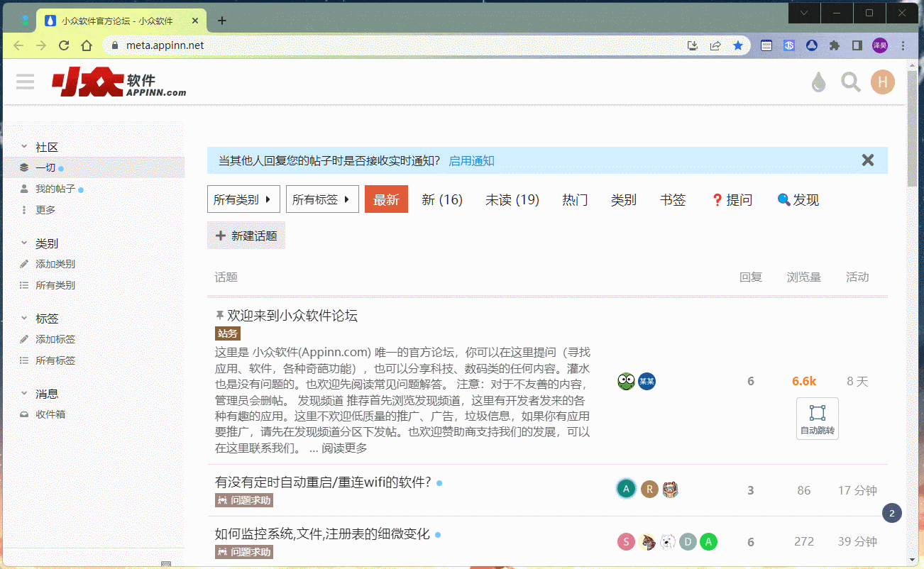This screenshot has height=569, width=924.
Task: Click the search magnifier icon
Action: pos(850,82)
